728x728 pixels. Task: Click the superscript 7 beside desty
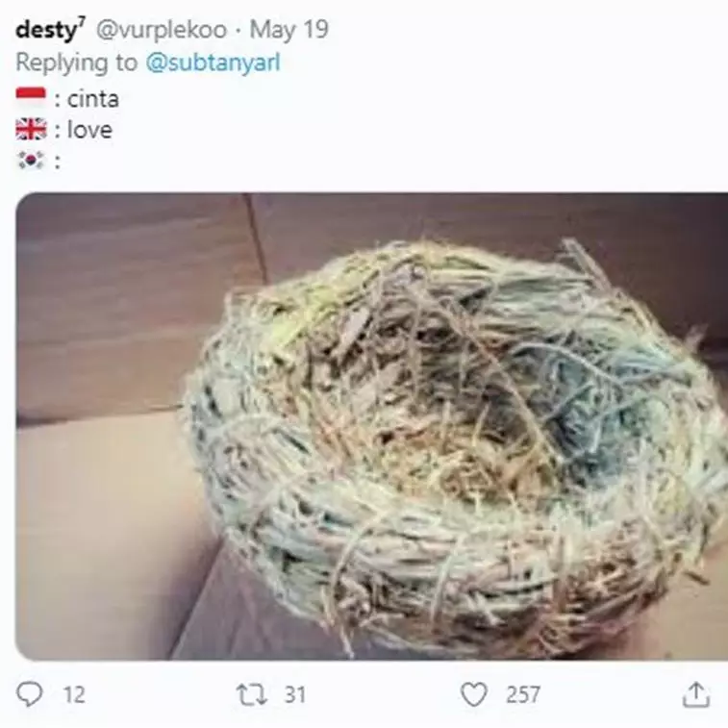81,22
